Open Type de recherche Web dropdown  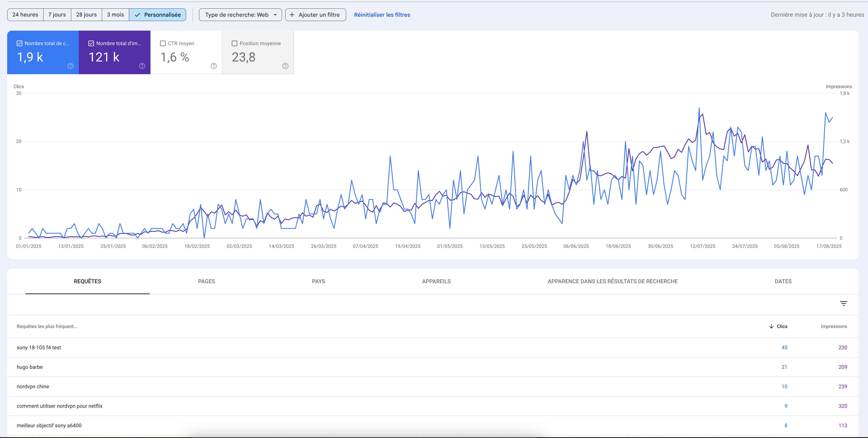click(x=240, y=15)
